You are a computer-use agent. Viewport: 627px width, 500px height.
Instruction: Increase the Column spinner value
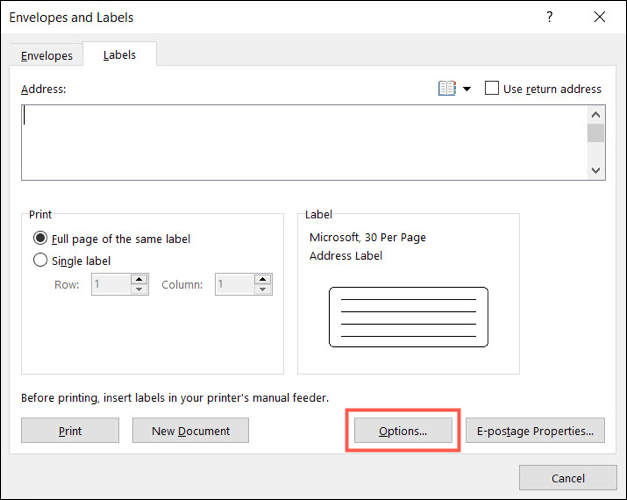pos(264,279)
